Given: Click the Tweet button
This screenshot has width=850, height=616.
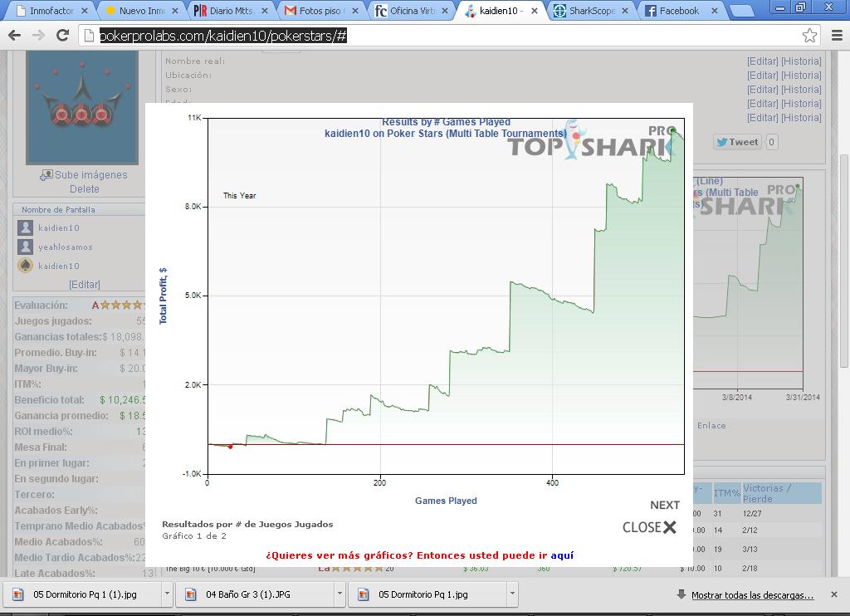Looking at the screenshot, I should pos(737,142).
